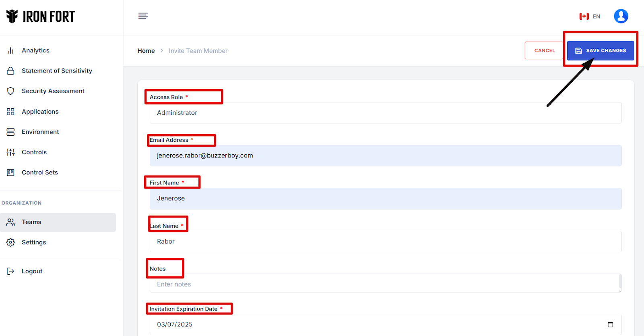Click the Email Address input field
This screenshot has width=644, height=336.
385,156
